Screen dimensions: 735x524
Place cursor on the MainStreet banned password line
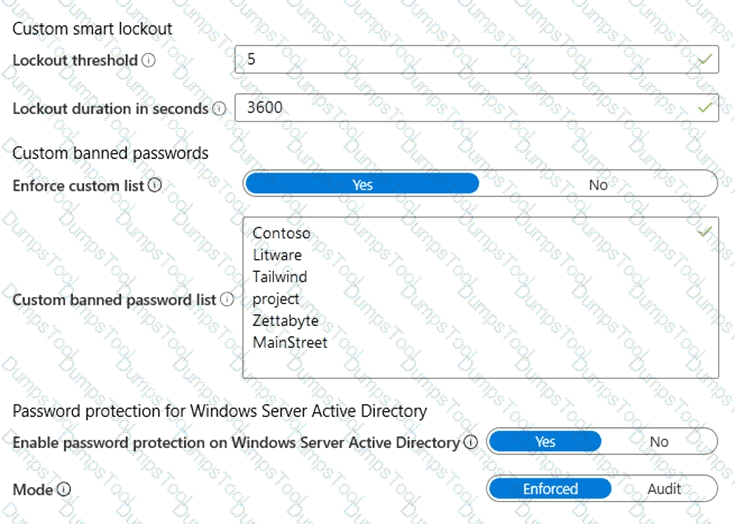tap(290, 343)
